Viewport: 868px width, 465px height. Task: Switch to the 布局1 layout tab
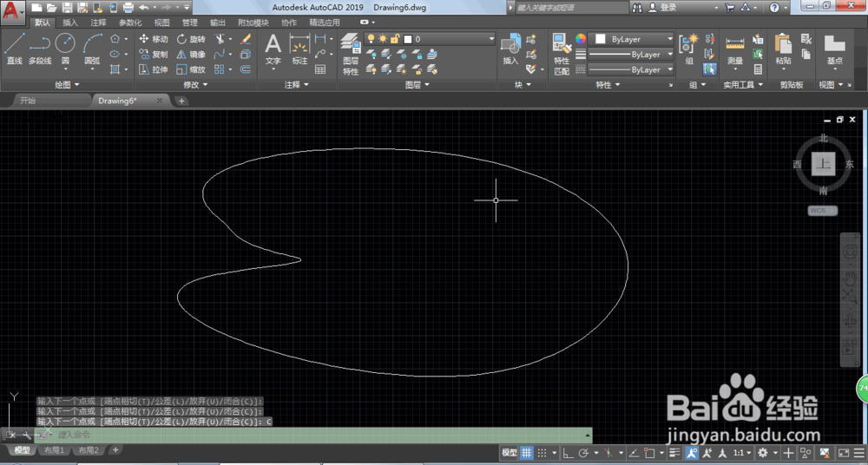[x=54, y=450]
